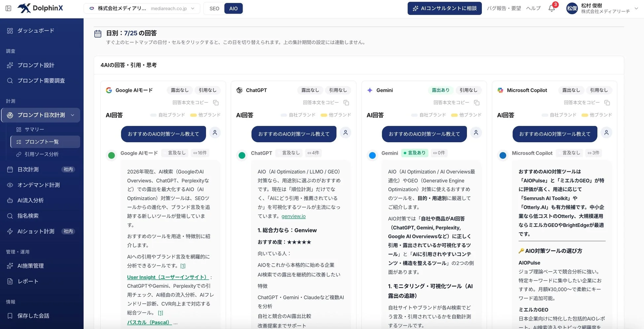Click green avatar dot of ChatGPT reply
Screen dimensions: 644x329
242,155
